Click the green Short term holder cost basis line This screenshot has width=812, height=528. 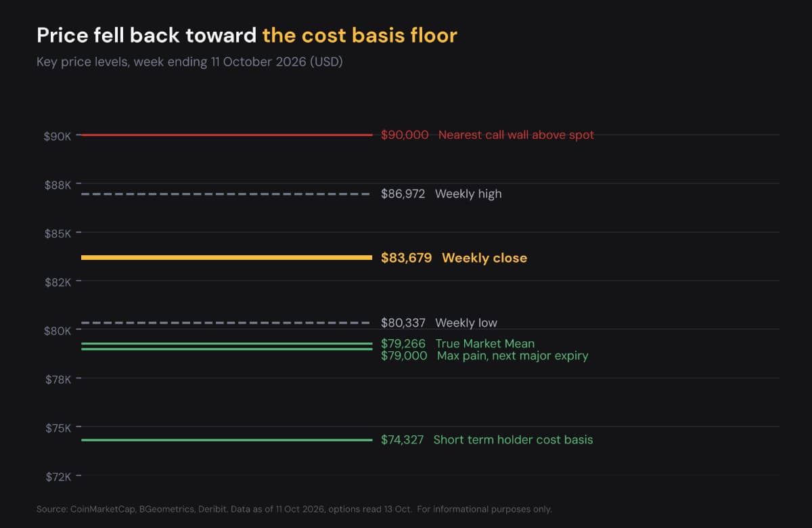227,440
